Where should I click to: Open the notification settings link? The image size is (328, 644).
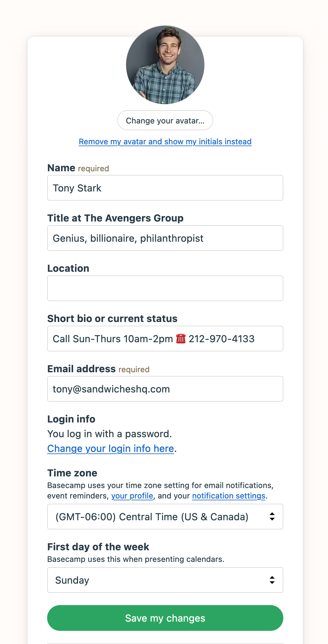point(228,495)
